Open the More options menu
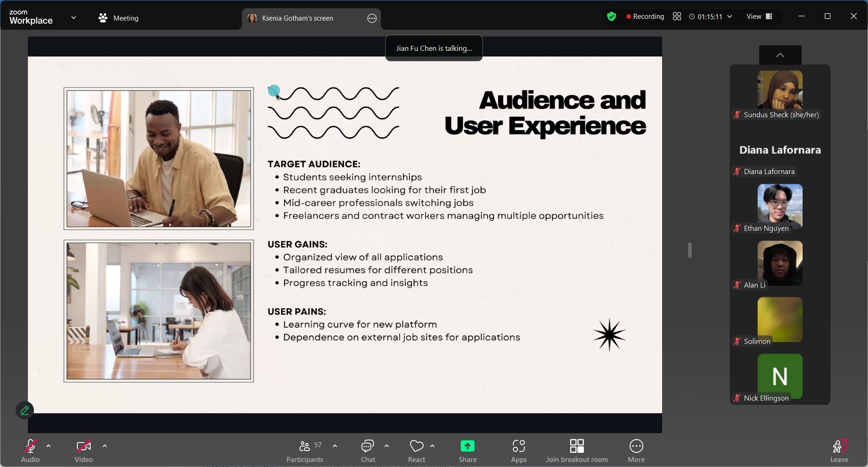Screen dimensions: 868x467 [x=636, y=451]
